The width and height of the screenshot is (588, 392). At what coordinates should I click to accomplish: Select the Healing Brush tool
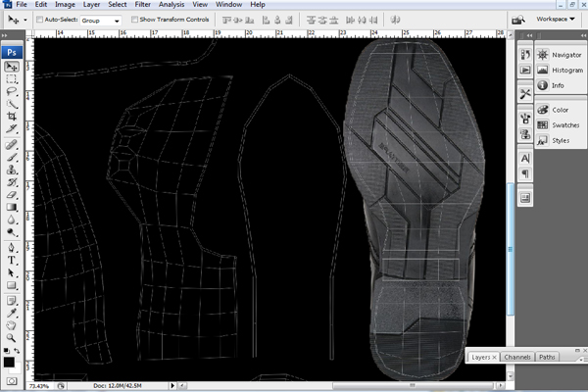[11, 145]
